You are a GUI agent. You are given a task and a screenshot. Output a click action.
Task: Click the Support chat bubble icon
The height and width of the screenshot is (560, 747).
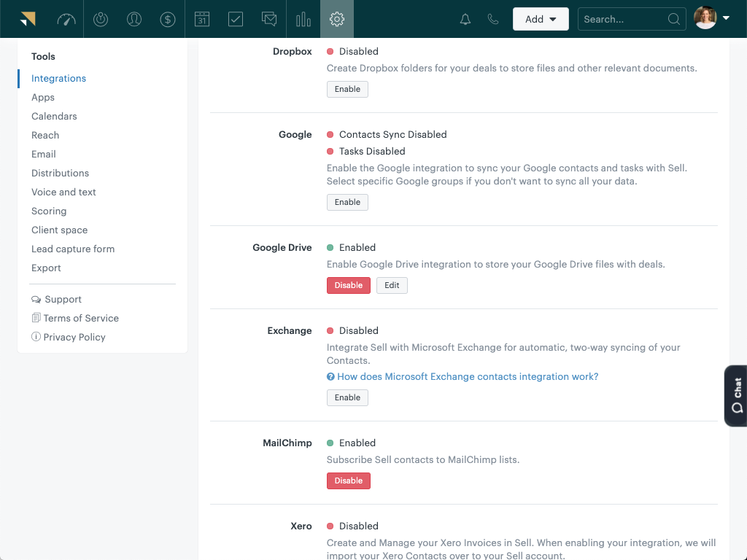36,300
